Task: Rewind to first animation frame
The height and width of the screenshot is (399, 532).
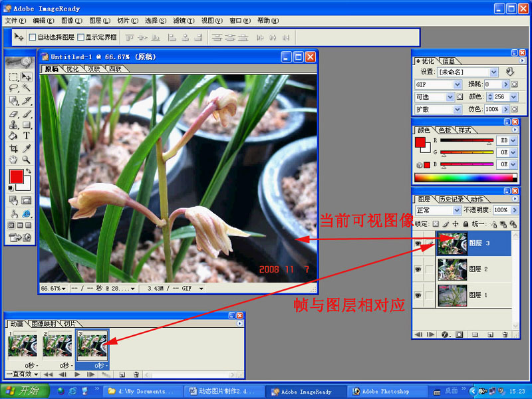Action: click(x=48, y=374)
